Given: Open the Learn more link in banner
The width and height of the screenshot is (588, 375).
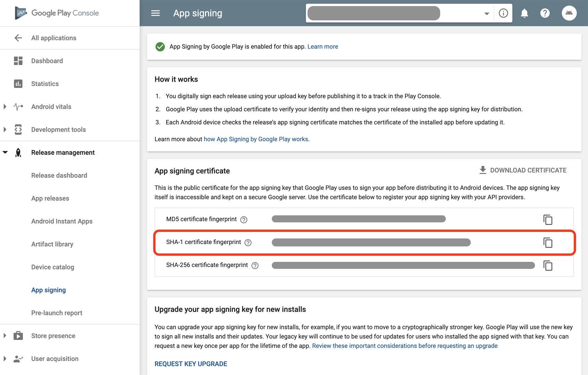Looking at the screenshot, I should [x=323, y=47].
